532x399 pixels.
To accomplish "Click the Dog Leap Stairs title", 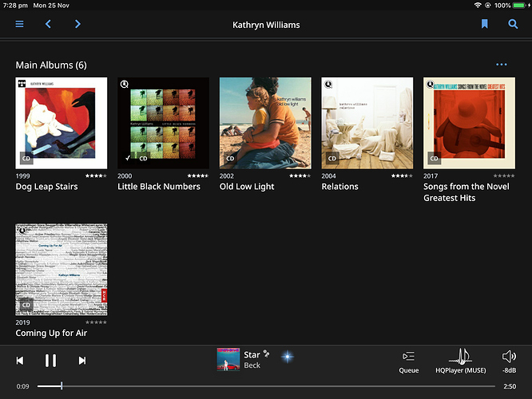I will point(46,187).
